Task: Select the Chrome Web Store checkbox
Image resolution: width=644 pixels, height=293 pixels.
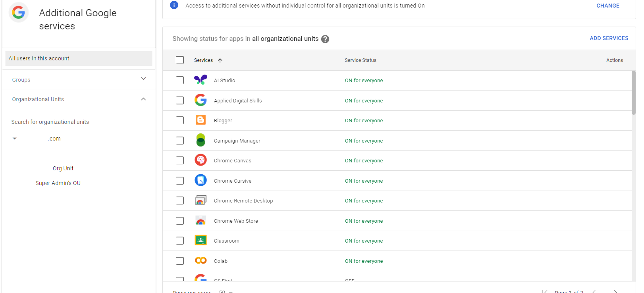Action: [x=180, y=221]
